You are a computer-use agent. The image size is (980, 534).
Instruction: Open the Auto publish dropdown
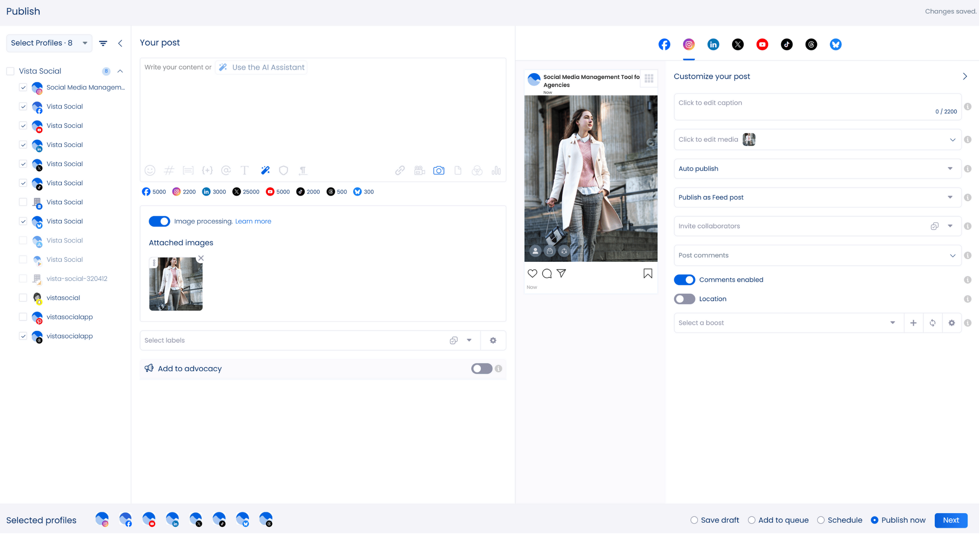(817, 169)
